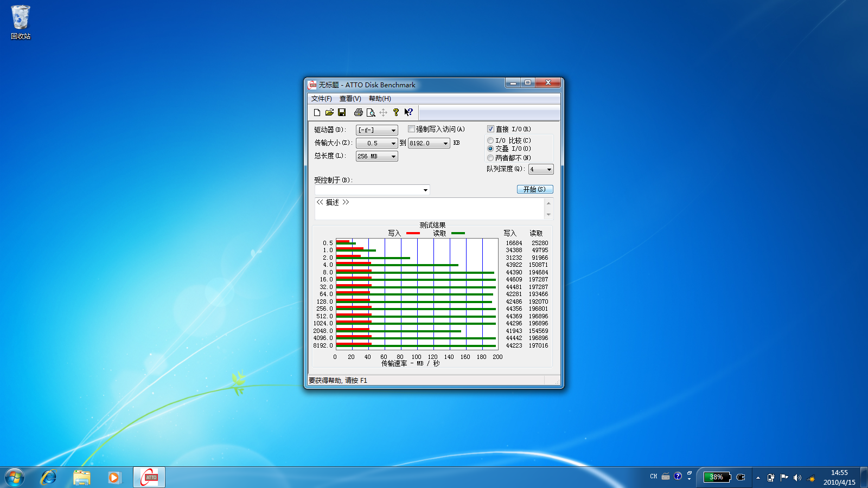
Task: Click the ATTO taskbar button
Action: [149, 478]
